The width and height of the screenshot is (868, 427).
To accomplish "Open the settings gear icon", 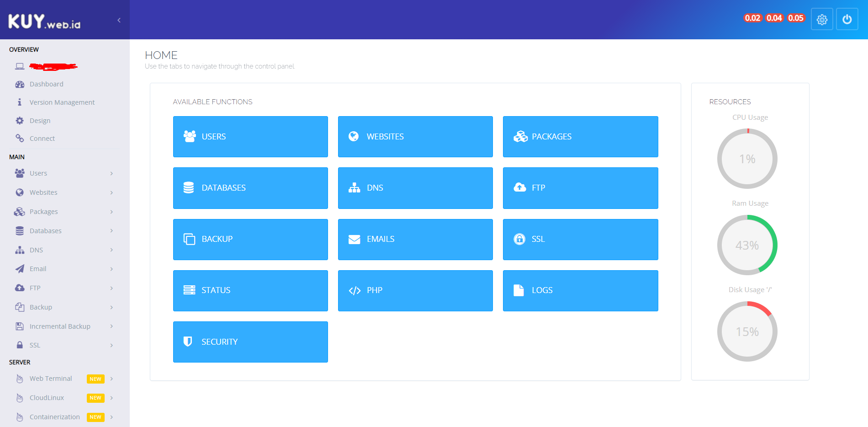I will (x=821, y=19).
